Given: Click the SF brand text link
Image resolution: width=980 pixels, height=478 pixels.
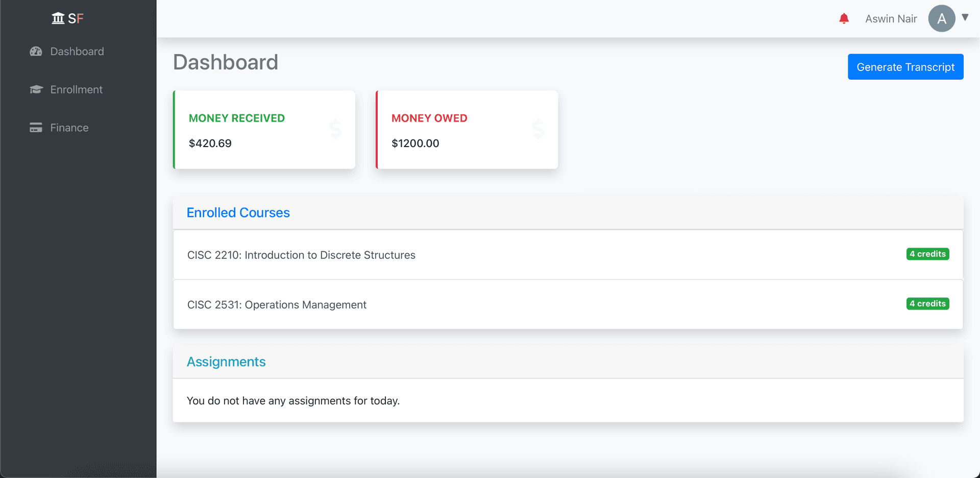Looking at the screenshot, I should point(76,19).
